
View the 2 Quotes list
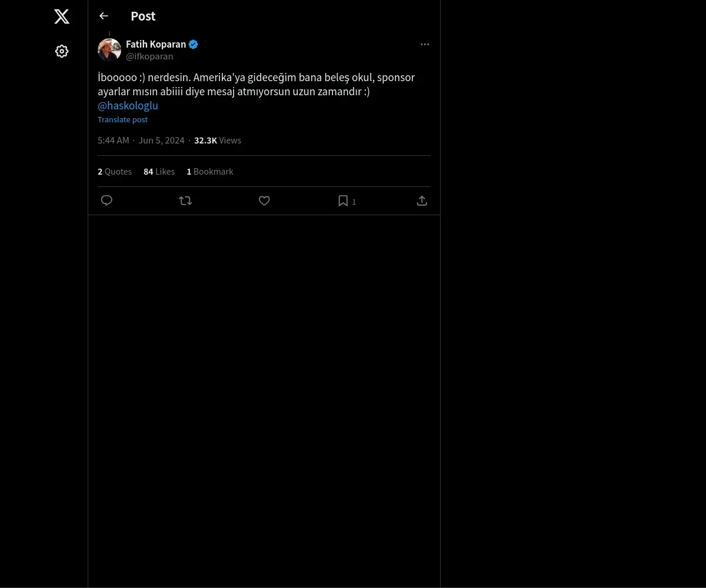coord(115,172)
